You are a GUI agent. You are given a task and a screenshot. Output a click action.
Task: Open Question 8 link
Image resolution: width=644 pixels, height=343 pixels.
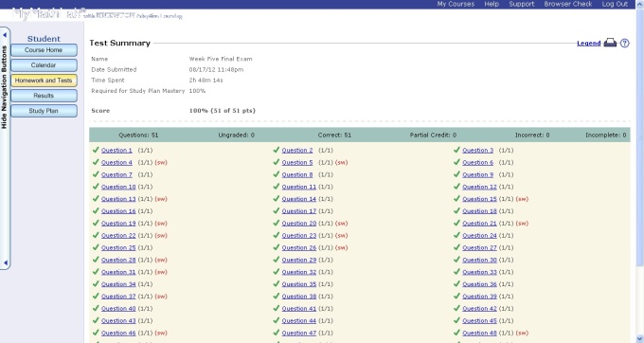pyautogui.click(x=297, y=175)
